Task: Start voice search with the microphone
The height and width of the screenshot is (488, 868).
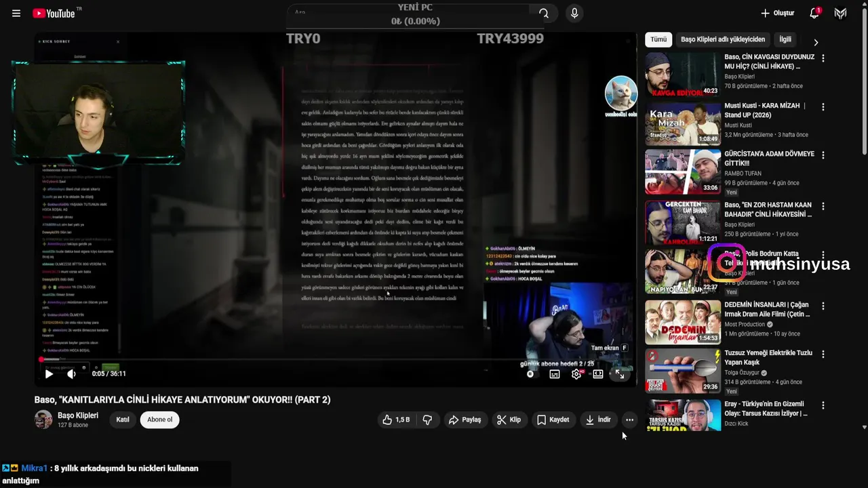Action: [574, 13]
